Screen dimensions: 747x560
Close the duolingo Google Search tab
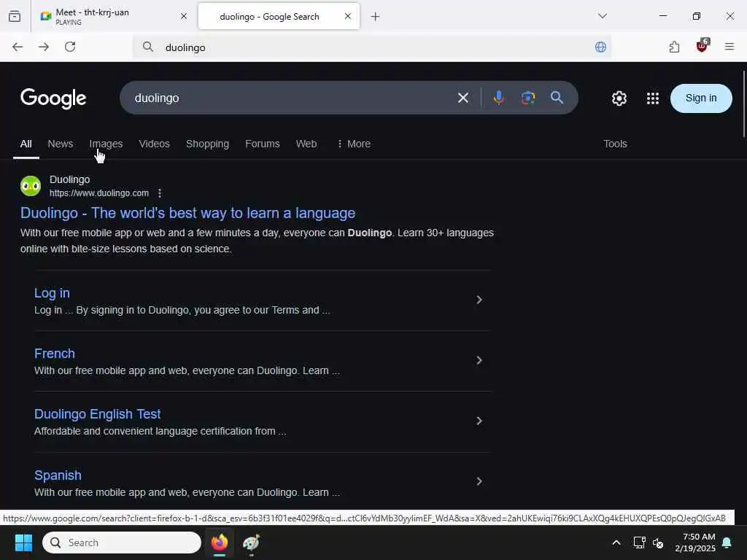click(x=348, y=16)
